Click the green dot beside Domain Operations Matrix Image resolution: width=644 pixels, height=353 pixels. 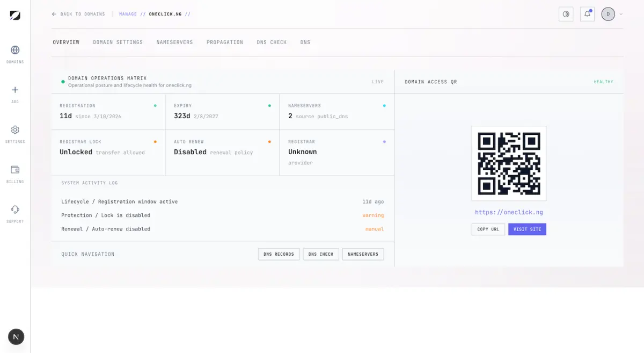pyautogui.click(x=63, y=82)
